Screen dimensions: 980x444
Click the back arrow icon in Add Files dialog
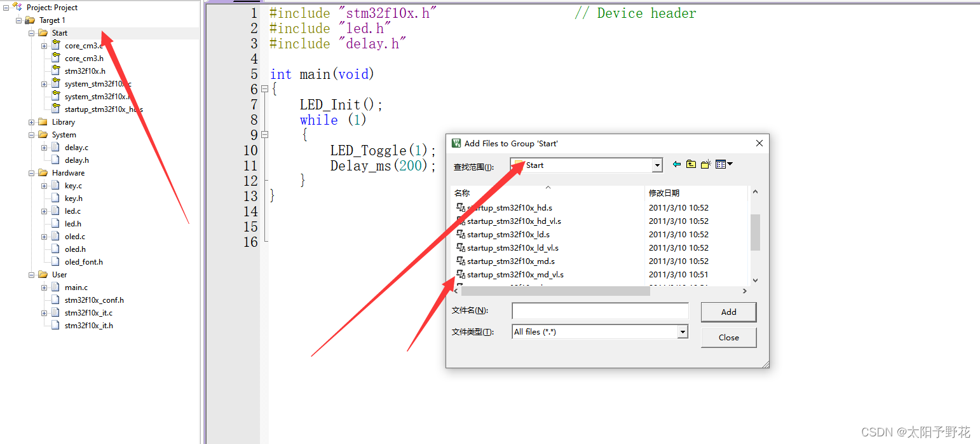point(676,164)
